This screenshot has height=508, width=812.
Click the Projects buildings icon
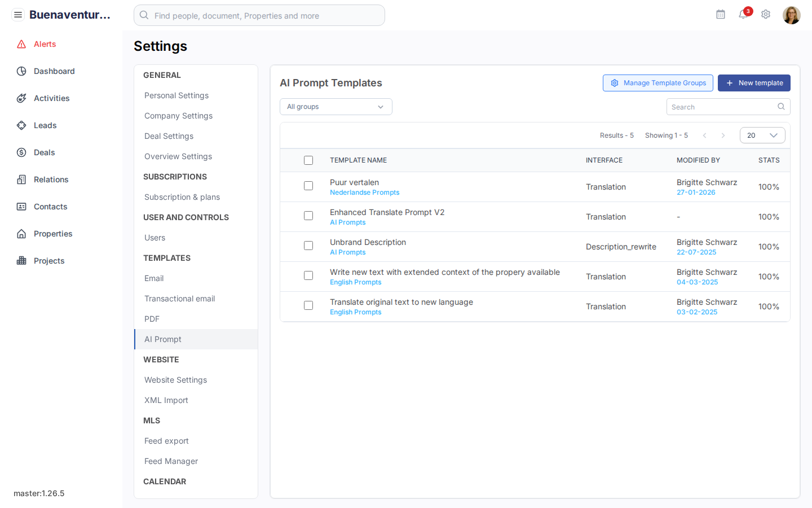pos(21,261)
